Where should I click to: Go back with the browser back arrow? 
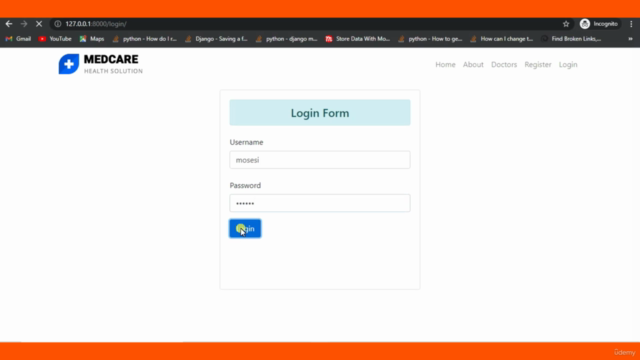(9, 24)
